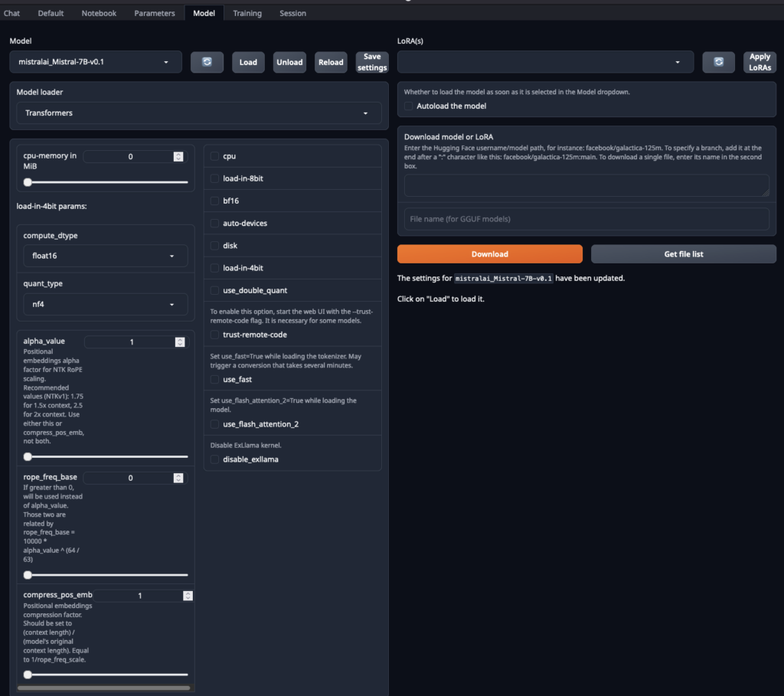Click the orange Download button
This screenshot has height=696, width=784.
(489, 254)
